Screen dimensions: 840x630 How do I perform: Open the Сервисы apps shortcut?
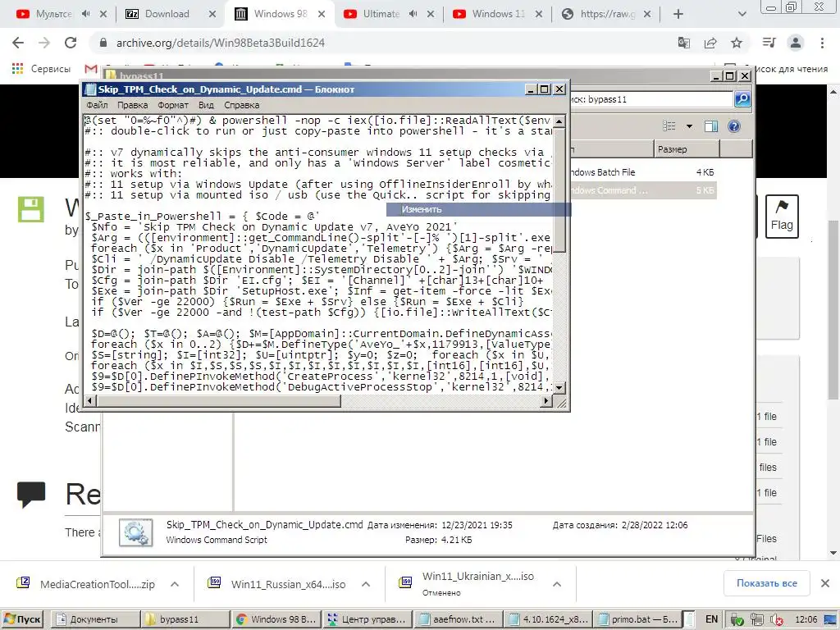point(41,69)
